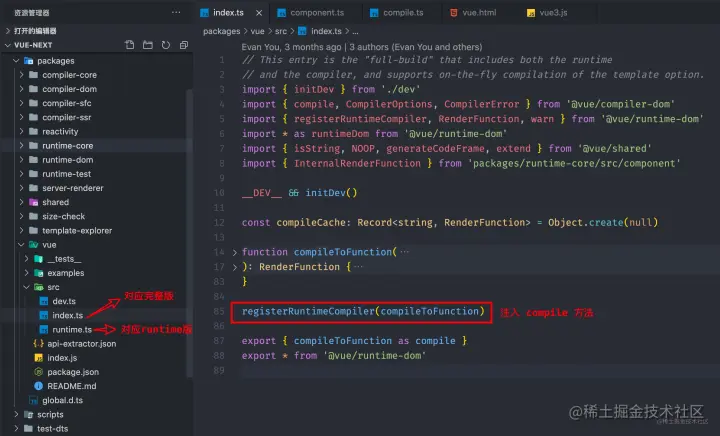Click the ellipsis breadcrumb segment
This screenshot has height=436, width=720.
pos(355,31)
